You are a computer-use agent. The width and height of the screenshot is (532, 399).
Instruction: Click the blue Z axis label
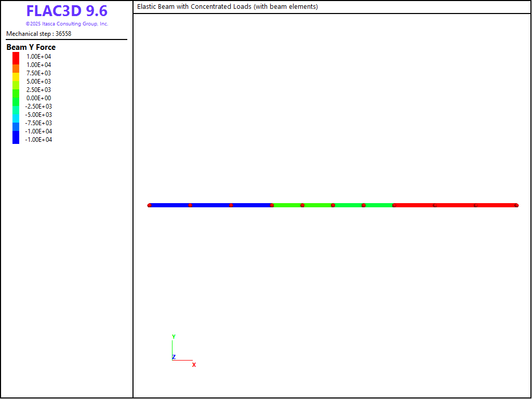click(174, 357)
